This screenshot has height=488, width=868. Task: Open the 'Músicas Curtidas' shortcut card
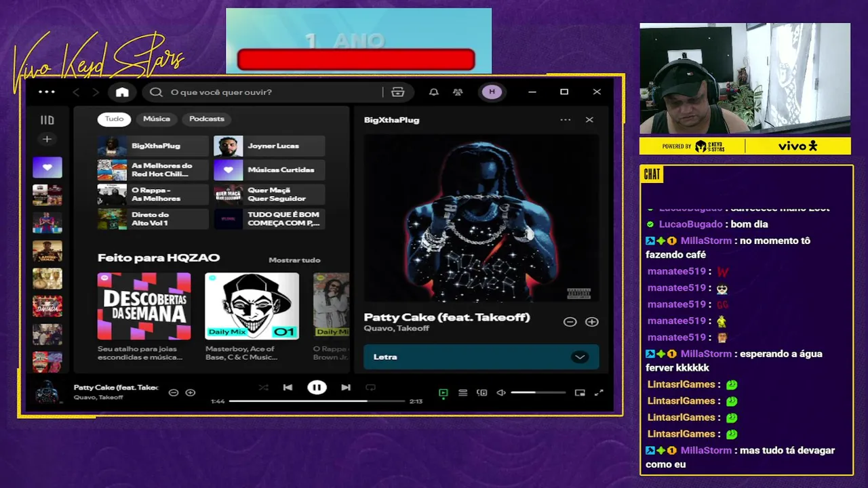click(x=269, y=170)
